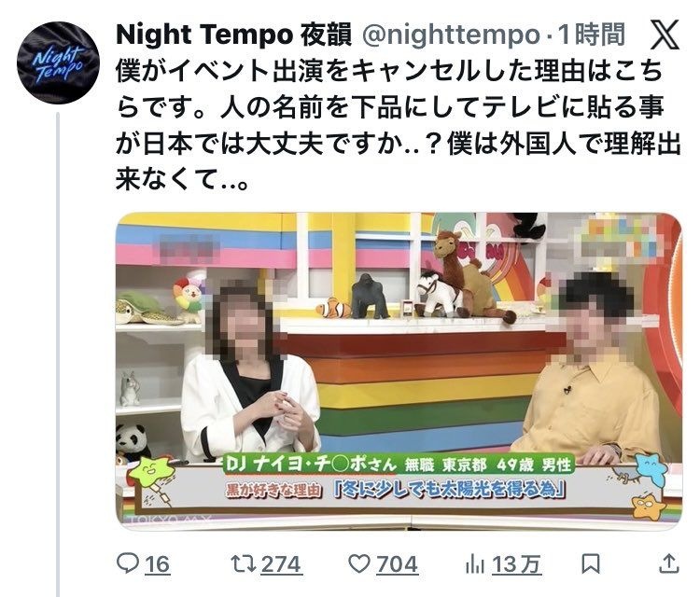
Task: Repost using the retweet arrows icon
Action: click(244, 564)
